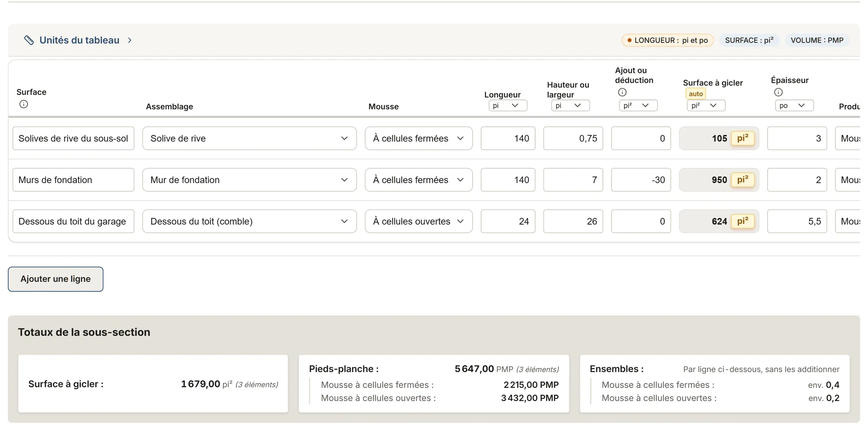
Task: Click the Ajouter une ligne button
Action: click(56, 279)
